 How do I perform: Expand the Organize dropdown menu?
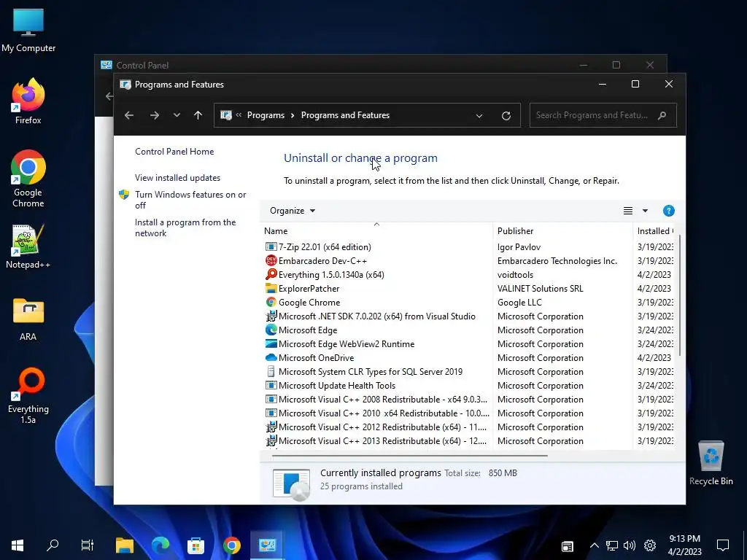pos(293,211)
